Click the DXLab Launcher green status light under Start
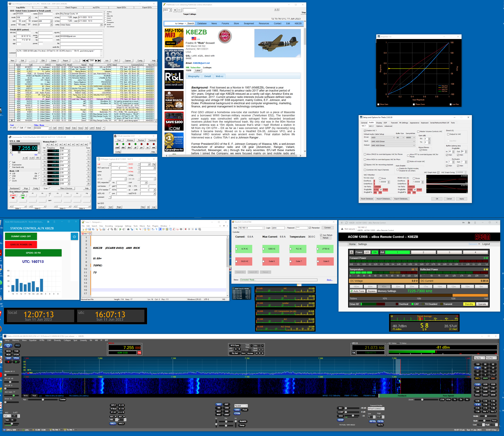This screenshot has width=504, height=436. coord(117,144)
